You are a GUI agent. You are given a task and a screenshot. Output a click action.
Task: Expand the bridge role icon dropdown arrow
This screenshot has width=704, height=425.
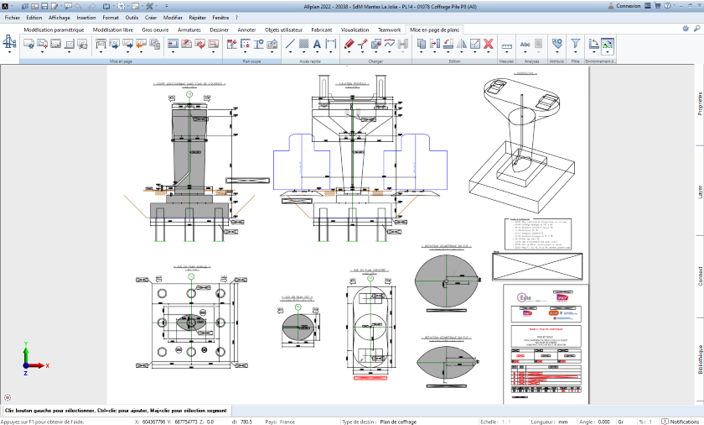9,52
